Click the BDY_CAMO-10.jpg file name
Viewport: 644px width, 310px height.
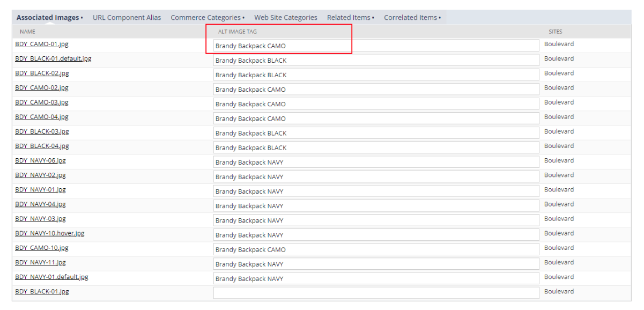tap(41, 248)
